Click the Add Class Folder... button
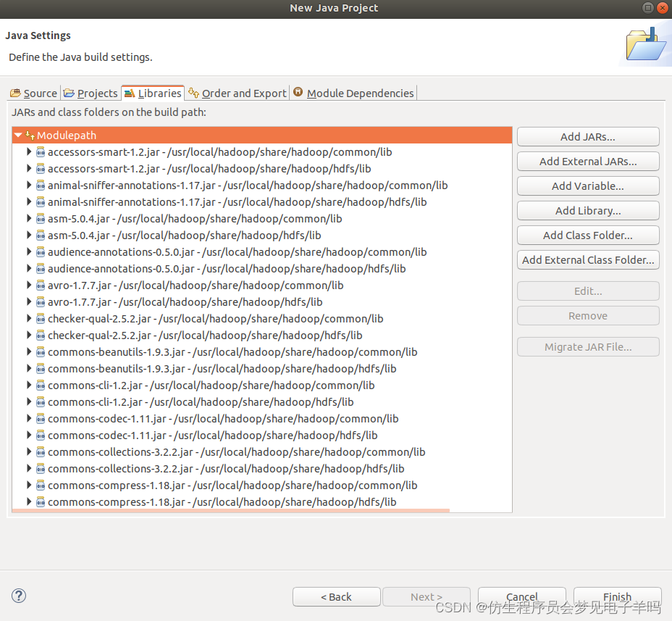Viewport: 672px width, 621px height. [x=588, y=236]
